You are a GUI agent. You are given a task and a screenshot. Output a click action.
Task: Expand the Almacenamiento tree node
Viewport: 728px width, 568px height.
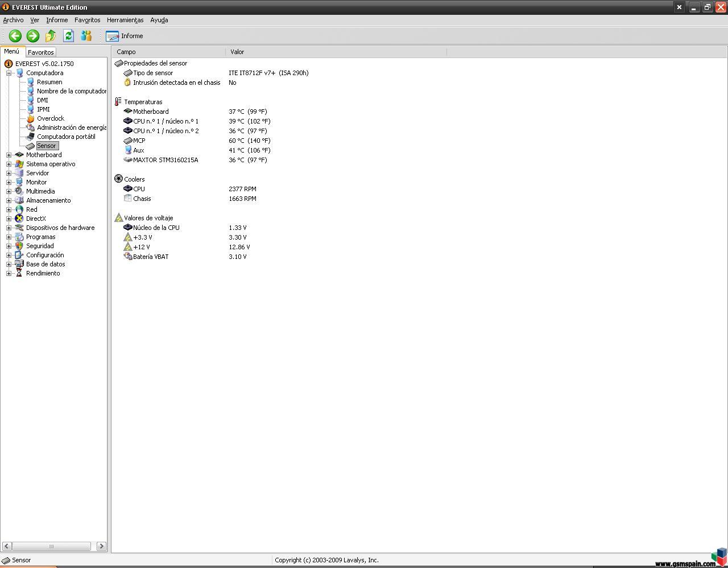[x=9, y=200]
